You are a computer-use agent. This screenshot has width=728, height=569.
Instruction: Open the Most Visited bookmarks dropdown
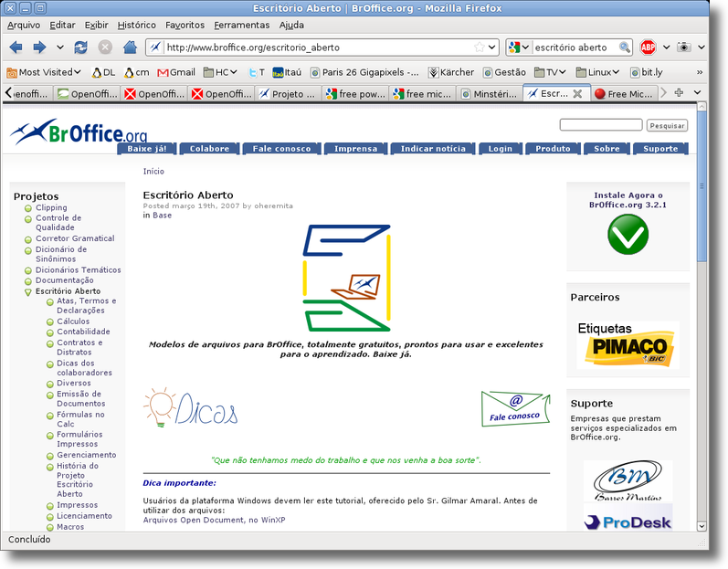(x=44, y=72)
